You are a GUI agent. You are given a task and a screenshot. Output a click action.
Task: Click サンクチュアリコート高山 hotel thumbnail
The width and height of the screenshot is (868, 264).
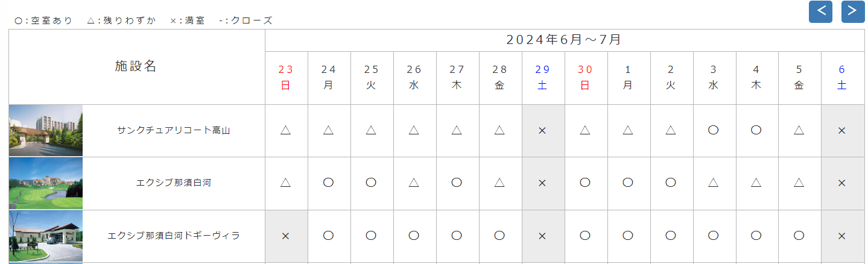46,130
